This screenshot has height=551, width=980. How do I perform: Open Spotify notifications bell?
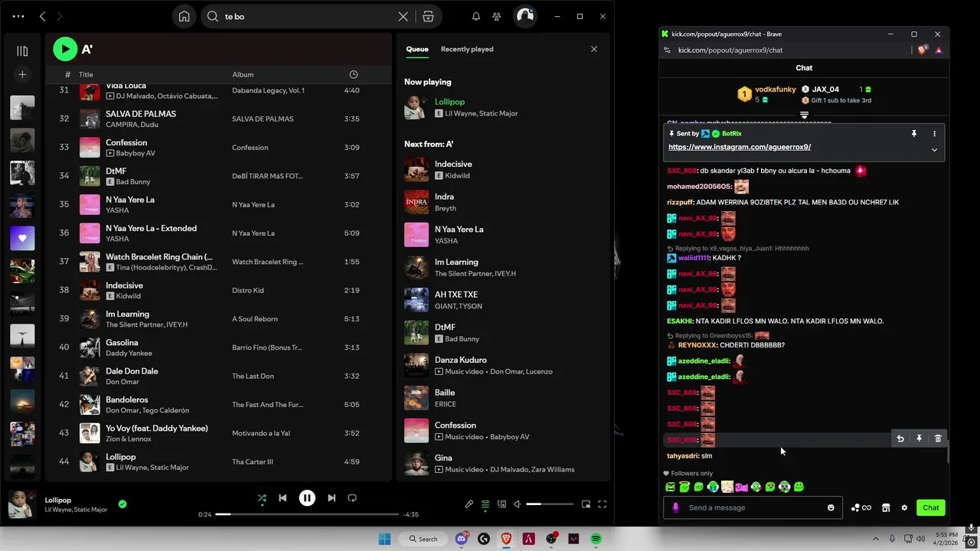tap(476, 16)
